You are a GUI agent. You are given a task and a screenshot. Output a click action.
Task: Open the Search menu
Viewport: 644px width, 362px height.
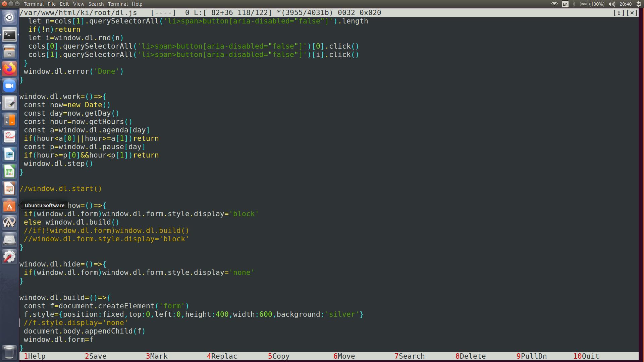coord(96,4)
